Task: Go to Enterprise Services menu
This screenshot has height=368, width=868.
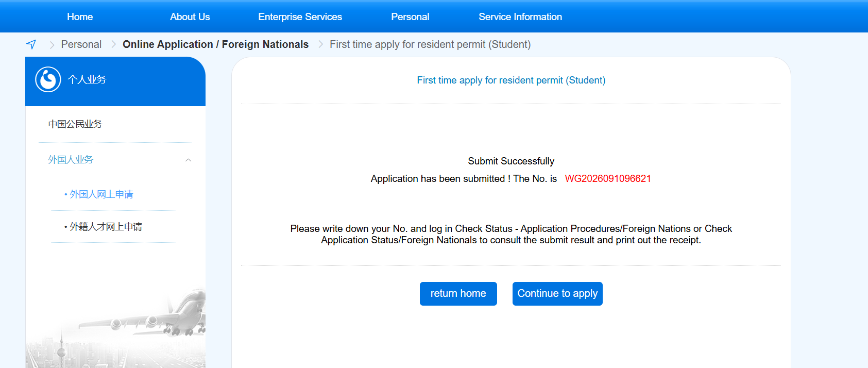Action: pos(300,16)
